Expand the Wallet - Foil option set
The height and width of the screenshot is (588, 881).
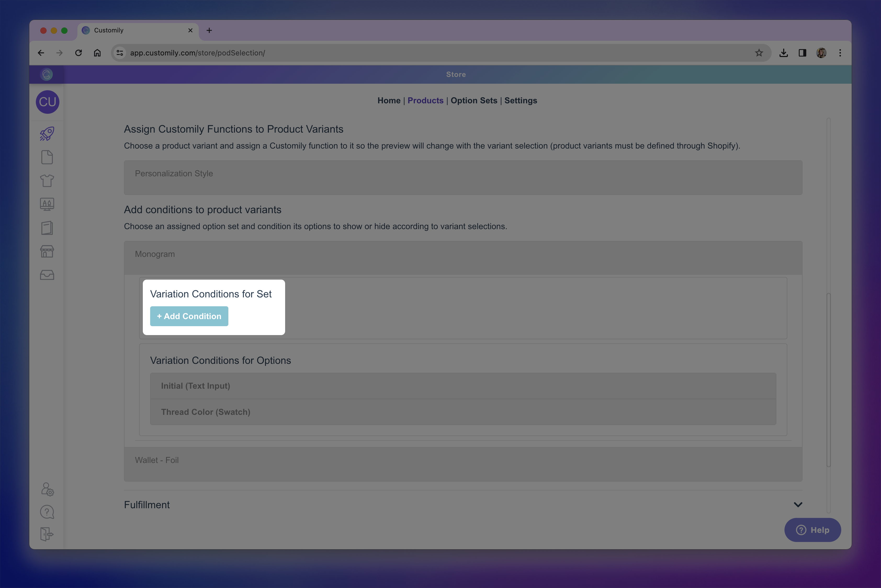[x=463, y=464]
